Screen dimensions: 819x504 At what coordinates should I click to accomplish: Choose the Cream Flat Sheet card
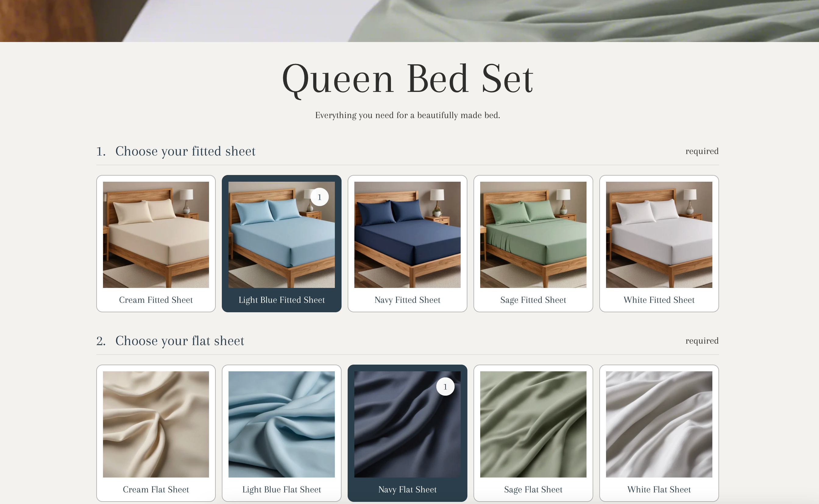[x=156, y=433]
